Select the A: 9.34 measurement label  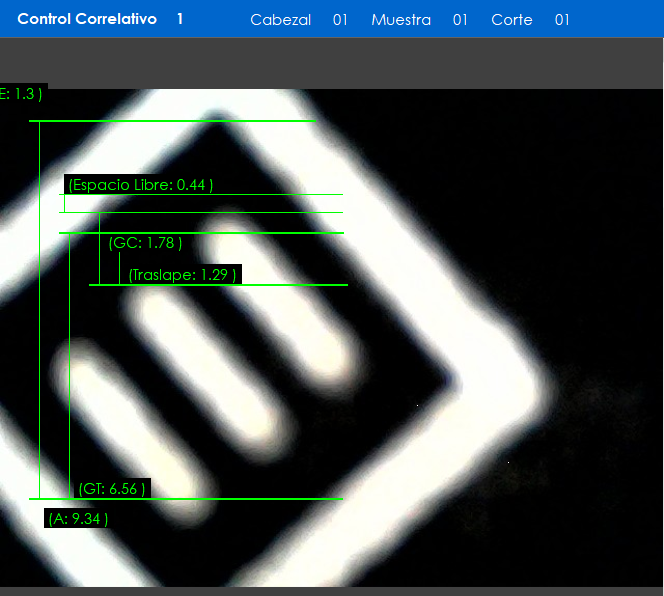click(78, 518)
